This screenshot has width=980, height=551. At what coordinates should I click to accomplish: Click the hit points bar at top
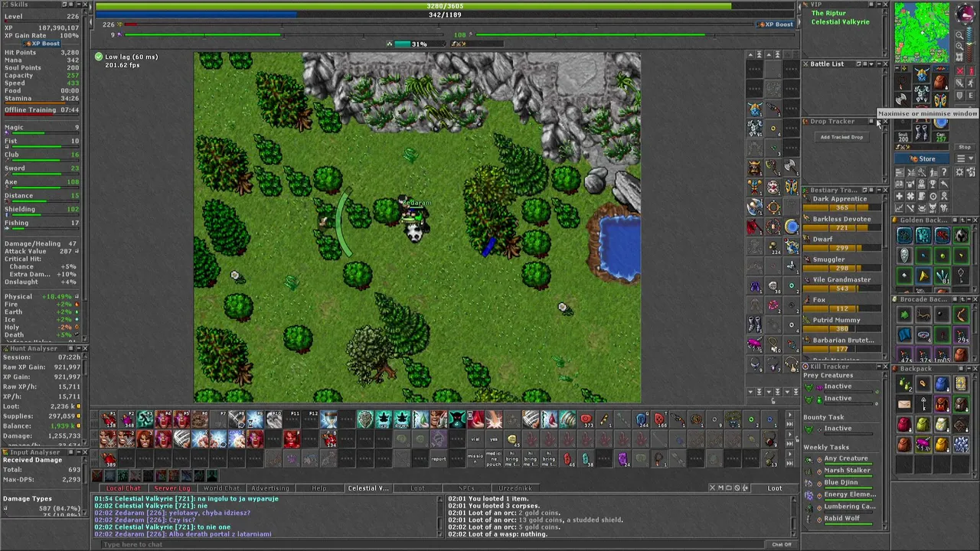(445, 6)
